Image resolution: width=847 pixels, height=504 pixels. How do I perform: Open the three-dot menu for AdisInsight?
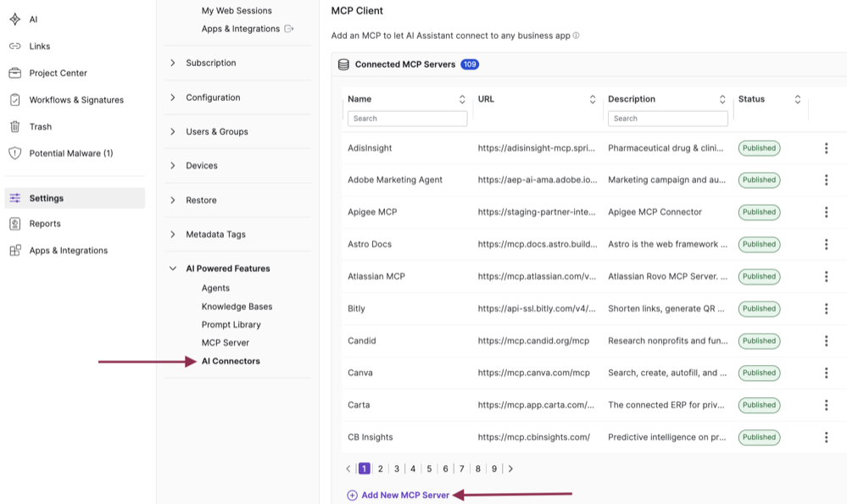826,148
